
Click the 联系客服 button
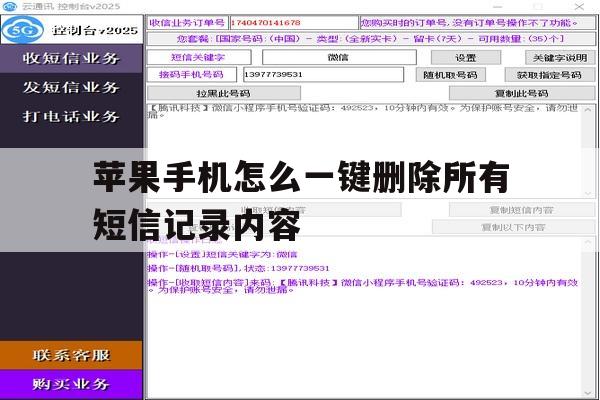point(71,355)
